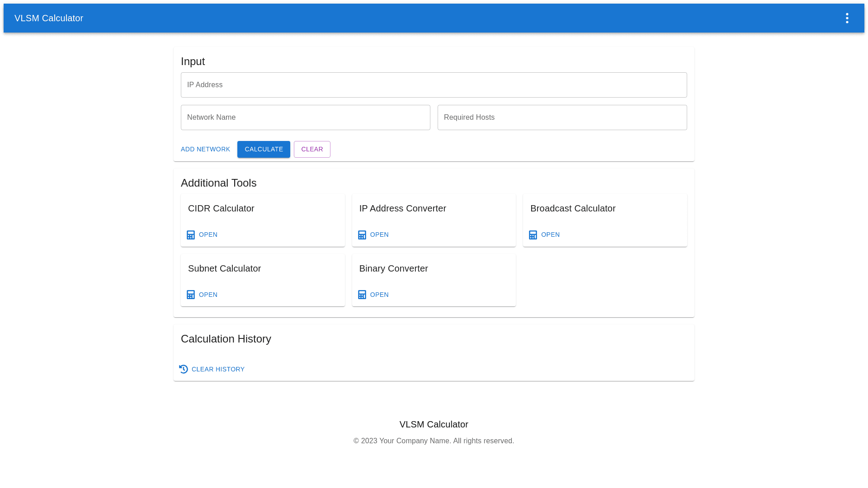Open the CIDR Calculator tool
868x488 pixels.
208,235
